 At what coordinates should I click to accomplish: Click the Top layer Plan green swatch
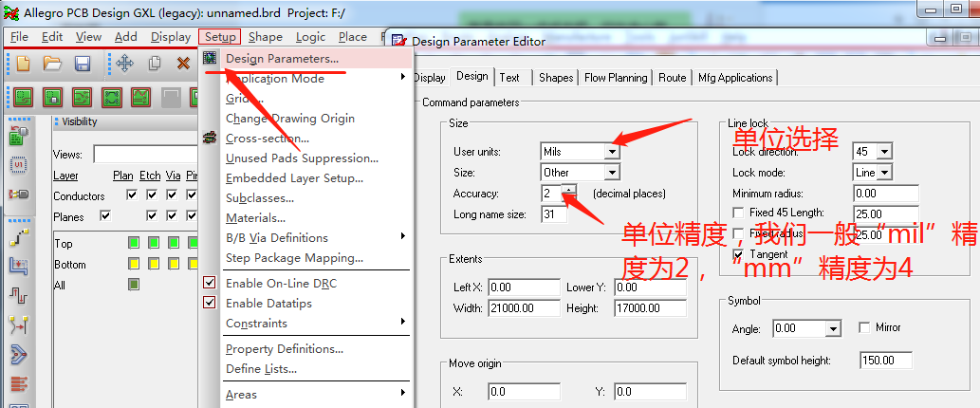tap(133, 242)
